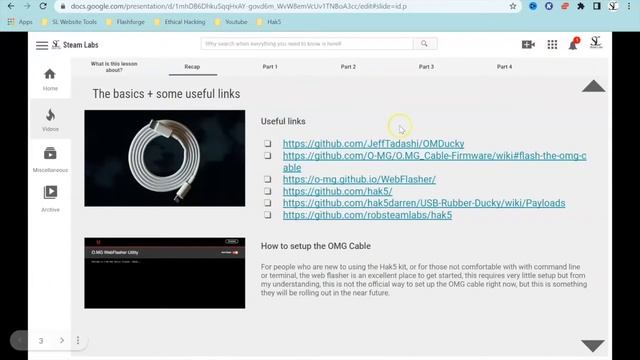Bookmark page with star icon
640x360 pixels.
point(513,6)
